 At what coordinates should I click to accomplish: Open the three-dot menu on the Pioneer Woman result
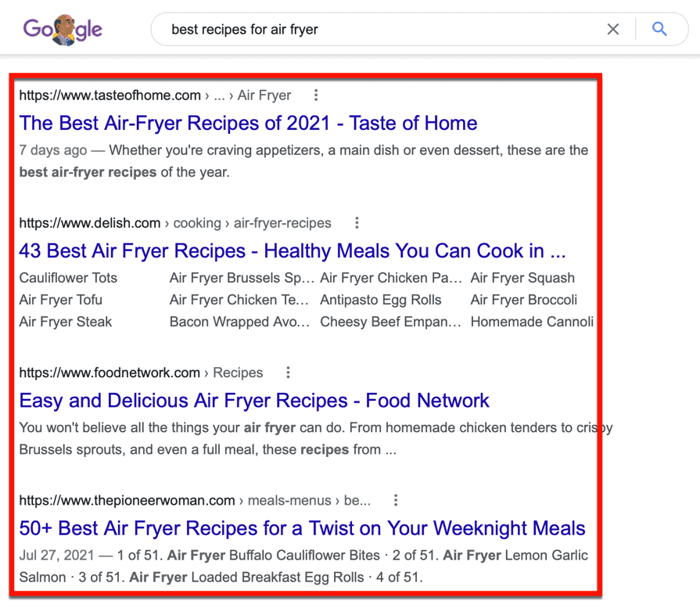point(396,500)
